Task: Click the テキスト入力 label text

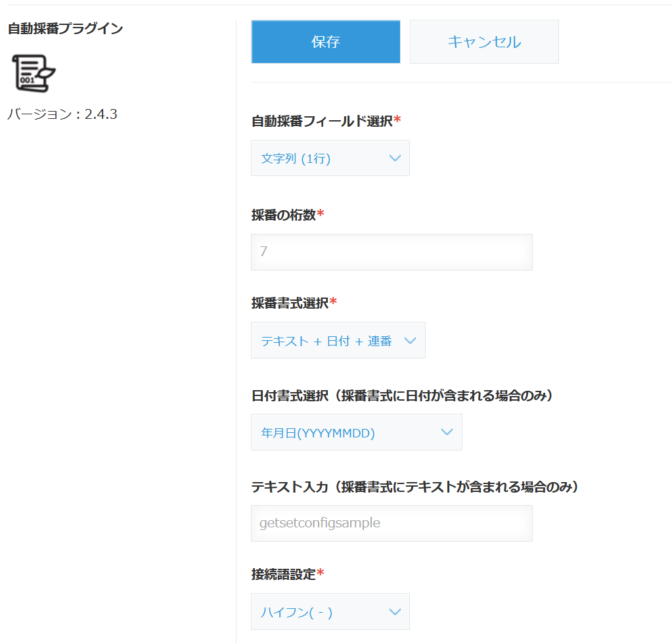Action: pyautogui.click(x=415, y=487)
